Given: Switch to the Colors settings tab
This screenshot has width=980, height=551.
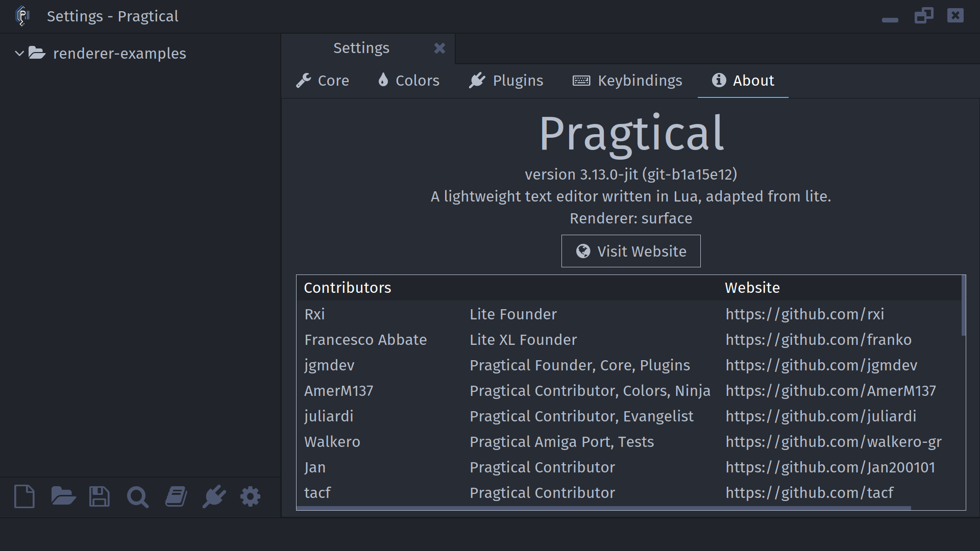Looking at the screenshot, I should tap(408, 81).
